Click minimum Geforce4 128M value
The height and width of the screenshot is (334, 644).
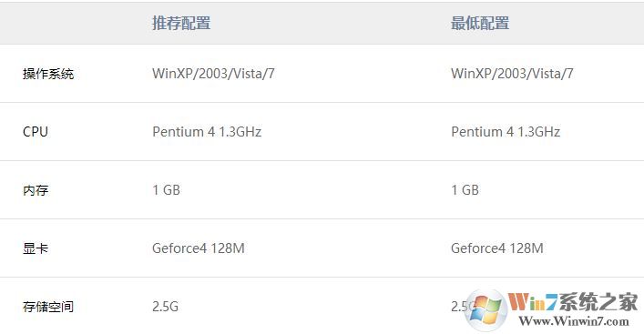(x=497, y=248)
